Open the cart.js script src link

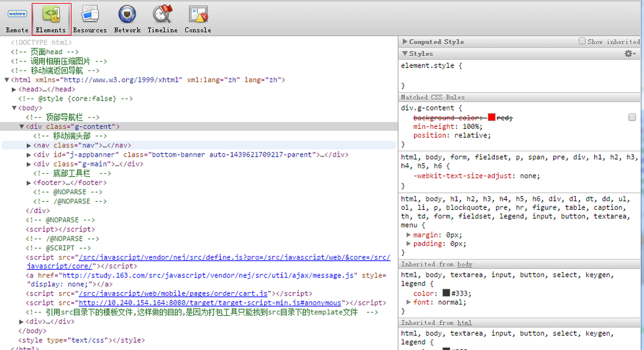click(x=173, y=293)
